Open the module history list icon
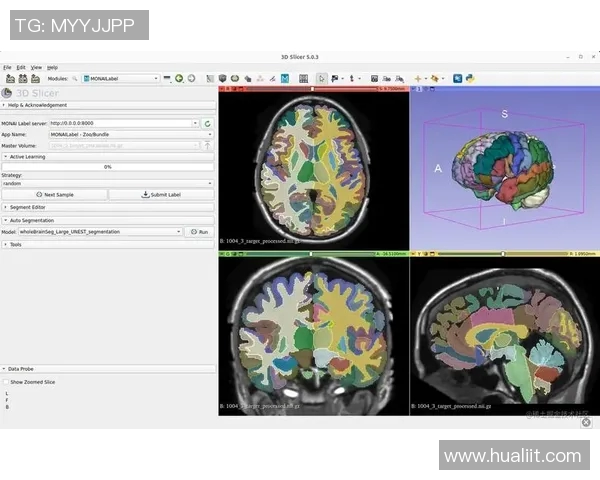 (167, 78)
